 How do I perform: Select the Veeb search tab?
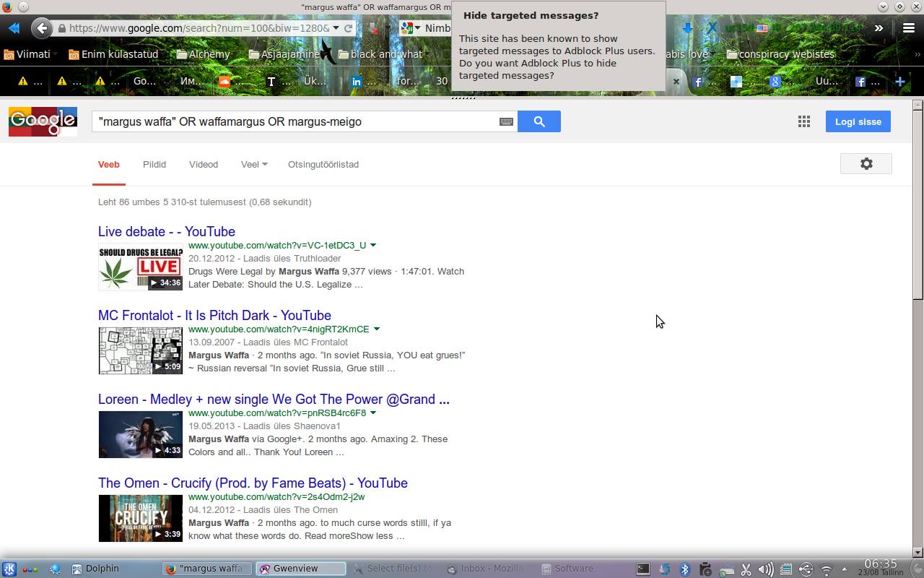click(109, 164)
